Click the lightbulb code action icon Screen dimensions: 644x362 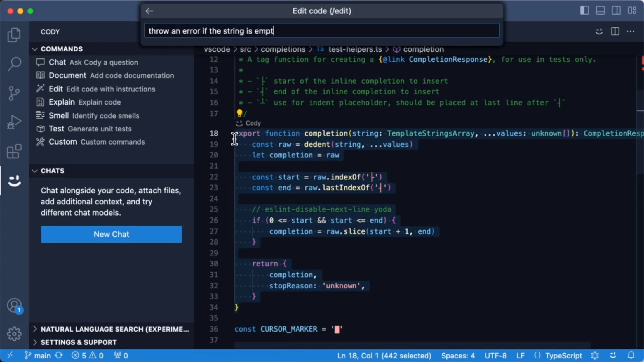click(239, 113)
